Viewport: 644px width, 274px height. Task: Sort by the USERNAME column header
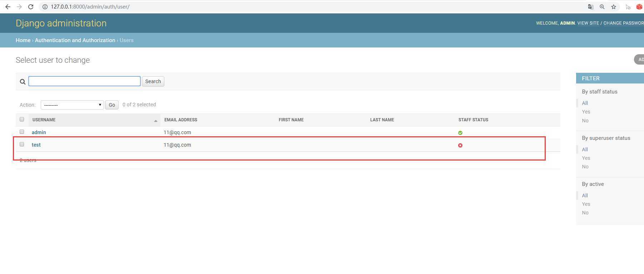click(x=44, y=120)
